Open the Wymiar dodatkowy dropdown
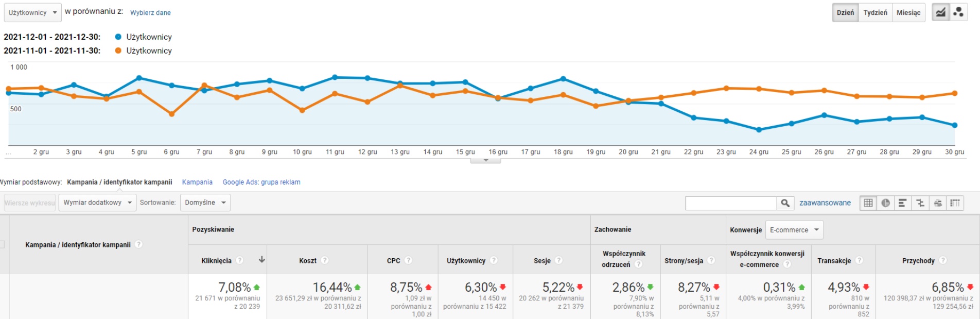 click(x=97, y=203)
